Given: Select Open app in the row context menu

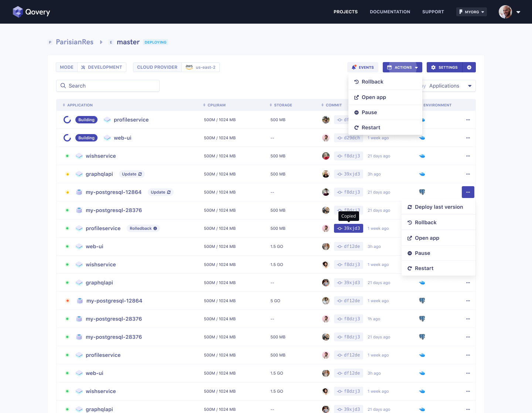Looking at the screenshot, I should pyautogui.click(x=439, y=238).
